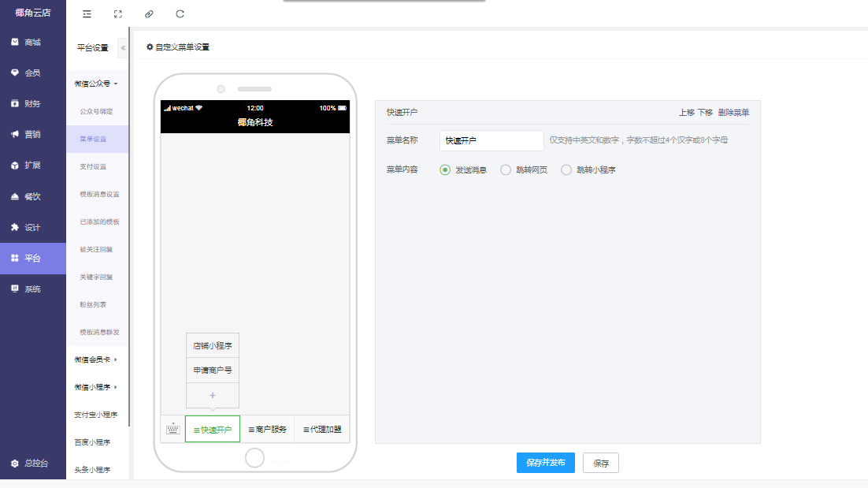Open 被关注回复 in the submenu
This screenshot has width=868, height=488.
[96, 249]
